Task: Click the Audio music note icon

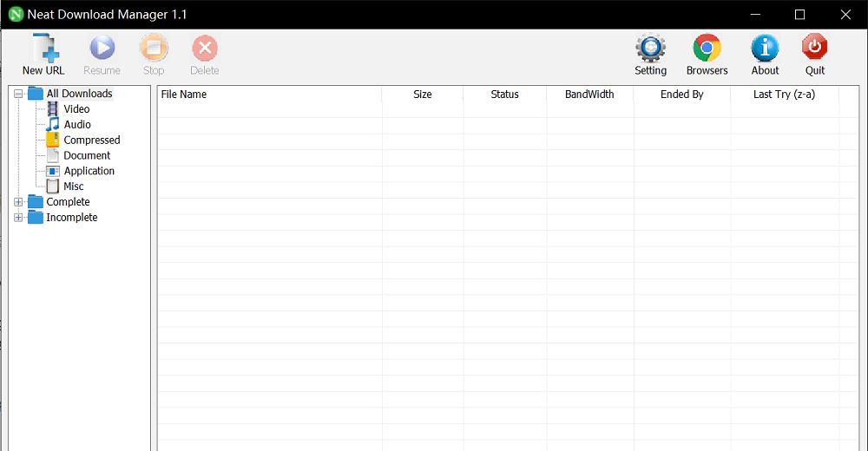Action: click(53, 125)
